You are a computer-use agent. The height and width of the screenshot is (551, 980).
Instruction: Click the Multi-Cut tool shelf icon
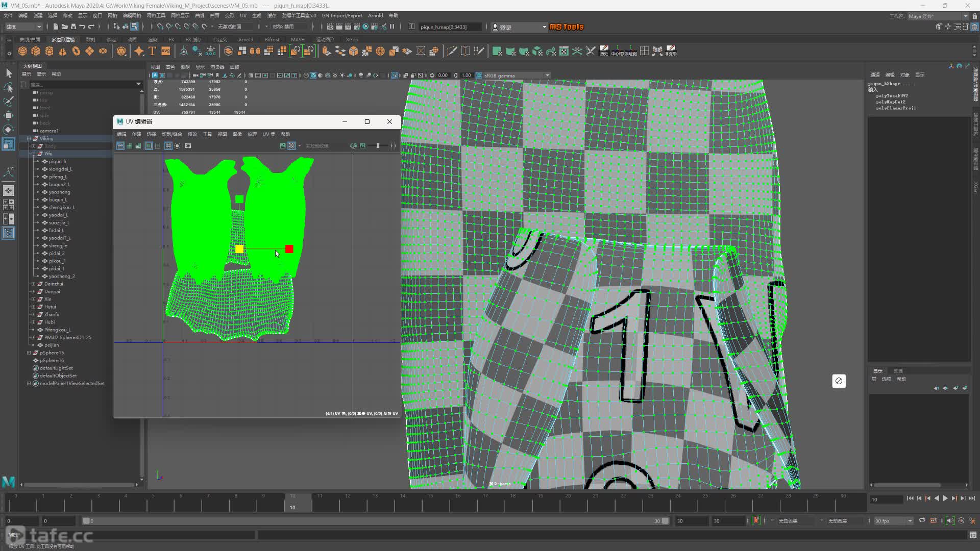click(452, 51)
